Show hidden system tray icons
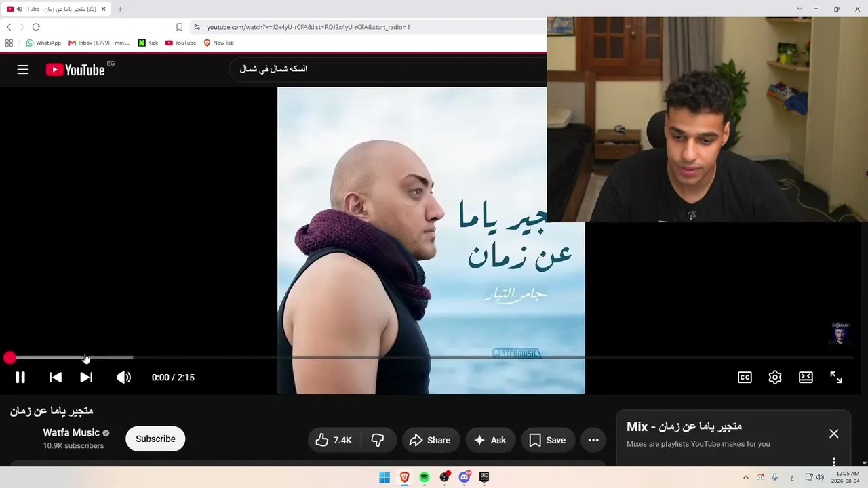The image size is (868, 488). tap(746, 477)
